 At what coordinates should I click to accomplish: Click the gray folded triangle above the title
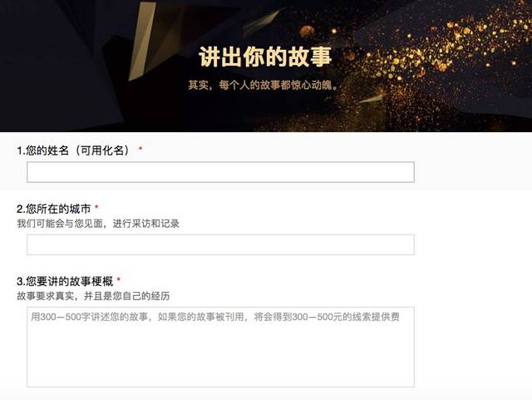[261, 21]
